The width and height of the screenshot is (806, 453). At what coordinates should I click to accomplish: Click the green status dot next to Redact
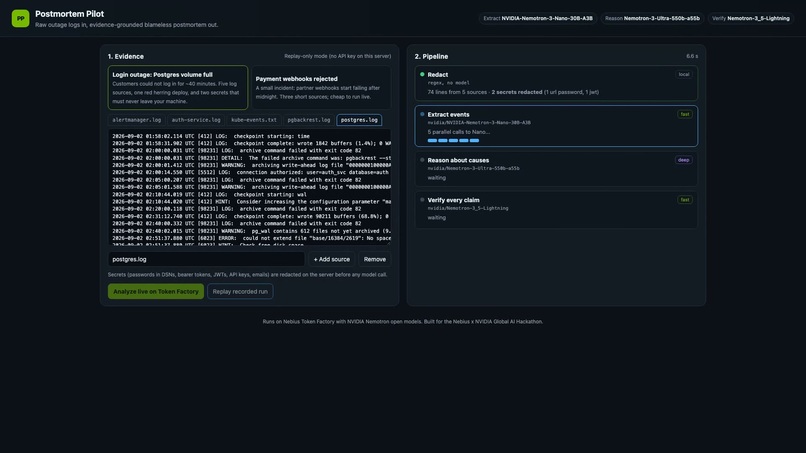[422, 74]
